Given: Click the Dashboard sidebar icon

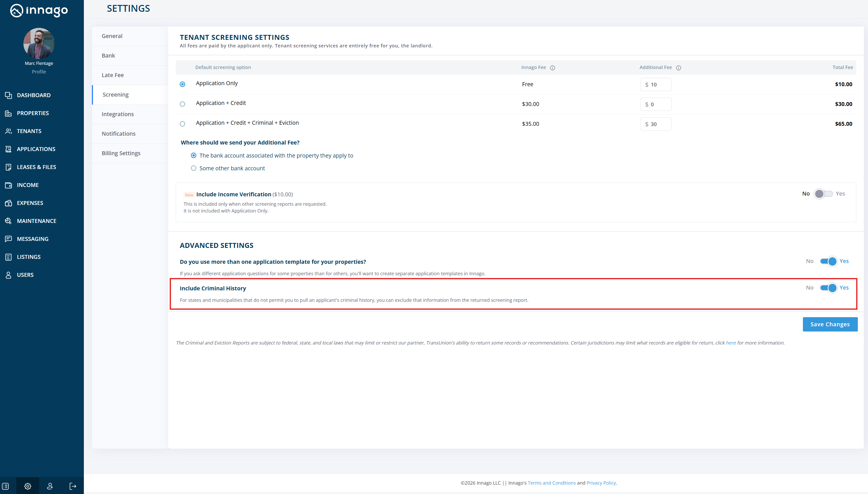Looking at the screenshot, I should click(9, 95).
